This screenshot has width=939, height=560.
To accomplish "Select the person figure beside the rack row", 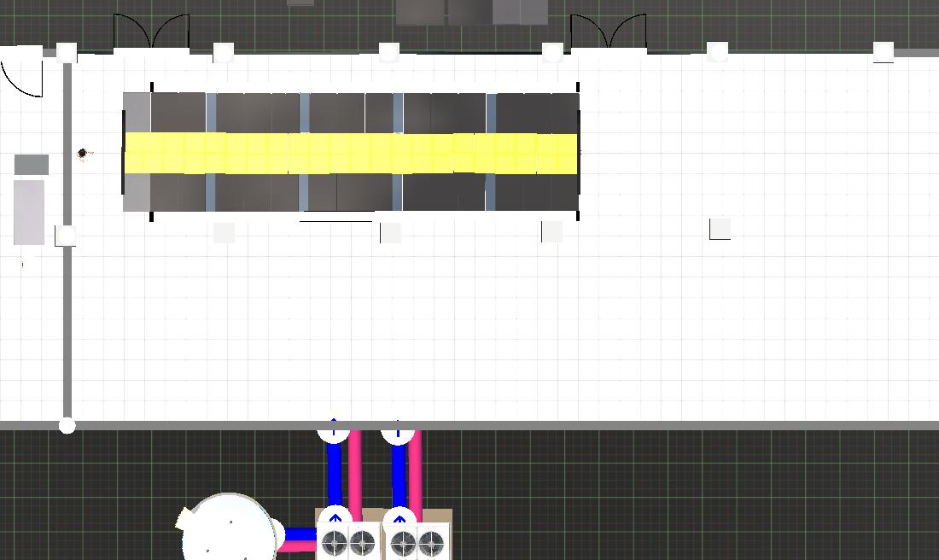I will coord(83,154).
